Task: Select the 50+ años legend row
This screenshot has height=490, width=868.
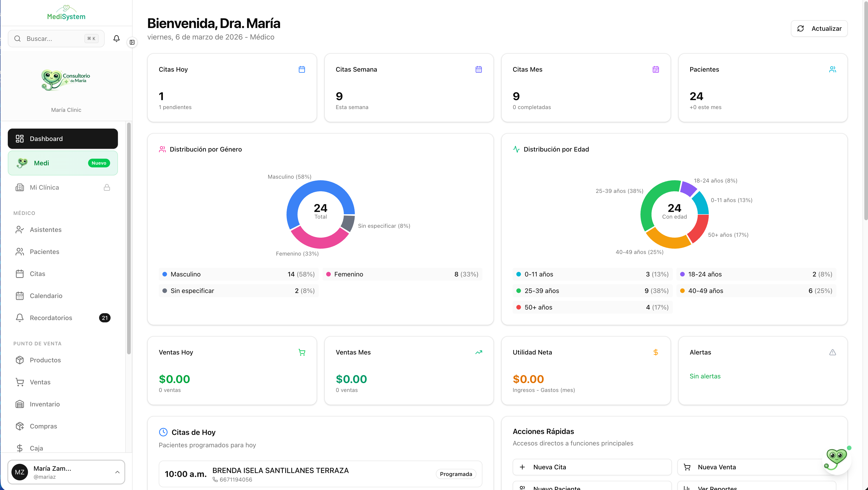Action: point(592,307)
